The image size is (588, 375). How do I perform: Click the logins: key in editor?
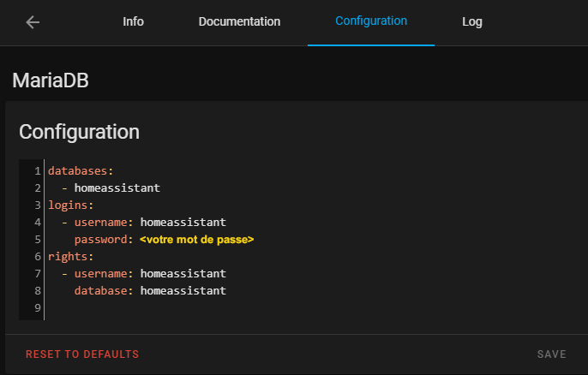click(x=70, y=205)
